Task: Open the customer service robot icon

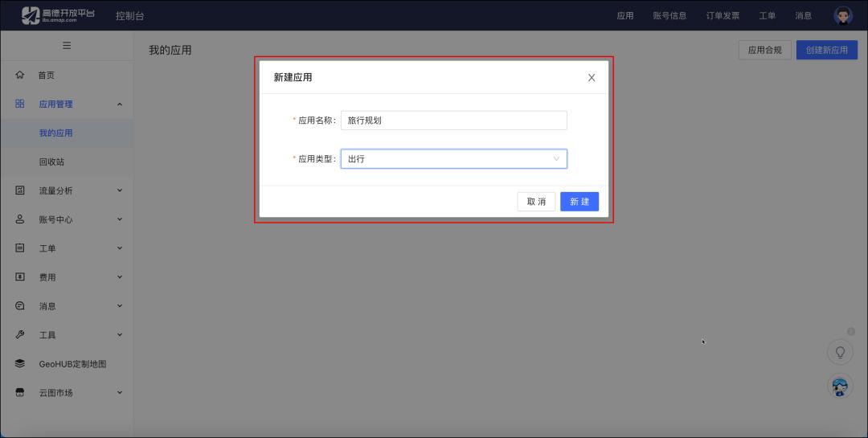Action: pyautogui.click(x=840, y=387)
